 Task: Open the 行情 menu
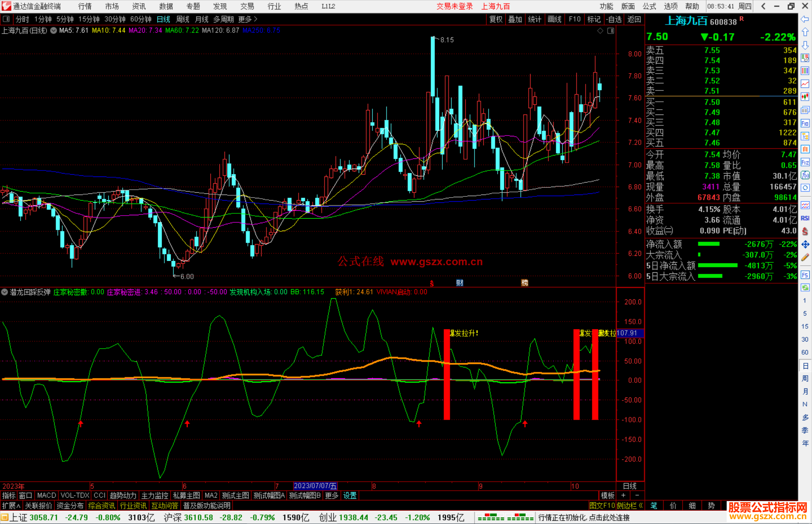tap(85, 6)
